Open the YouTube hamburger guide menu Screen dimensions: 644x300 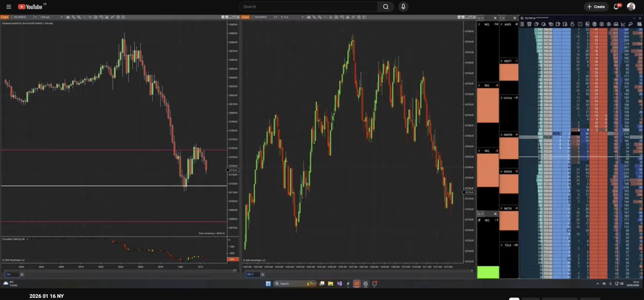[x=9, y=6]
